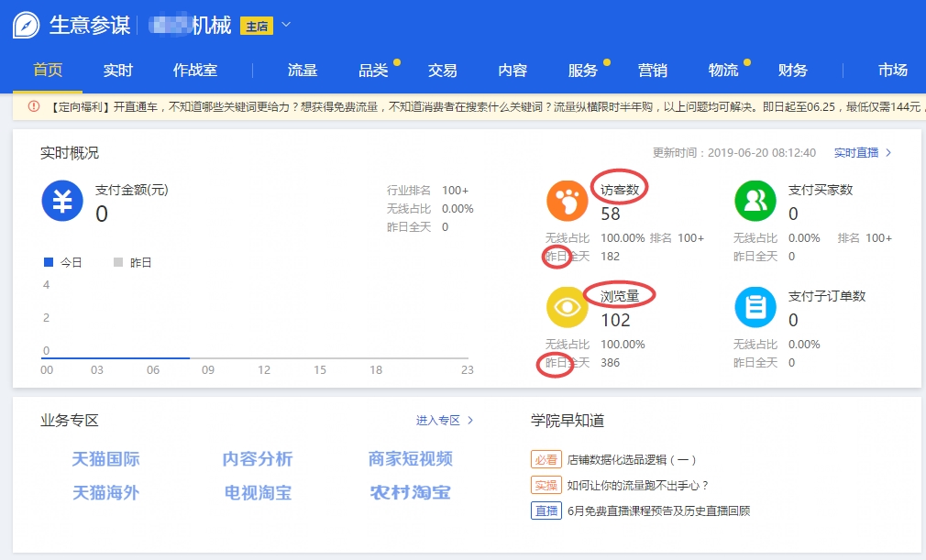This screenshot has height=560, width=926.
Task: Click the chevron after 实时直播
Action: coord(888,153)
